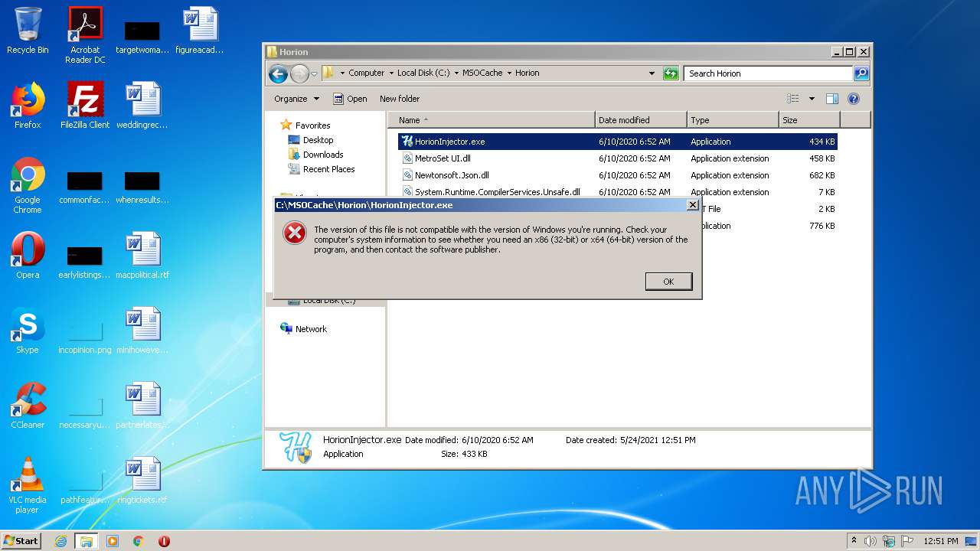The width and height of the screenshot is (980, 551).
Task: Select Network in navigation pane
Action: pos(304,329)
